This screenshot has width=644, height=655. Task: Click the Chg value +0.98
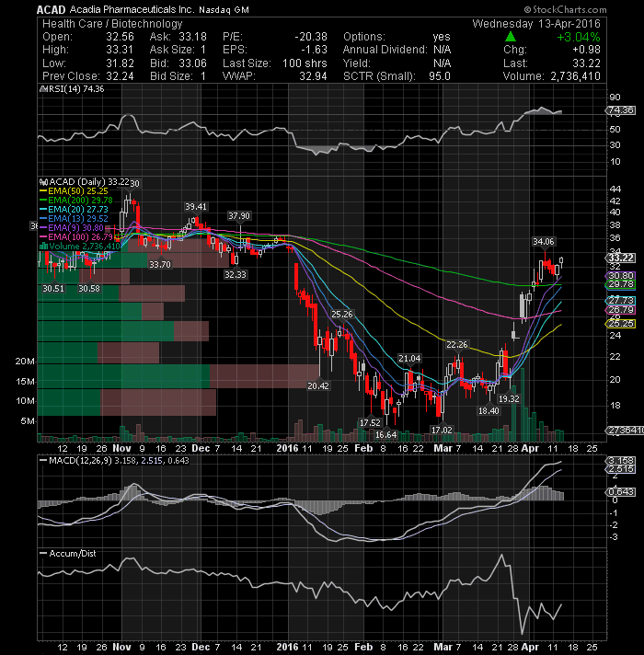586,50
